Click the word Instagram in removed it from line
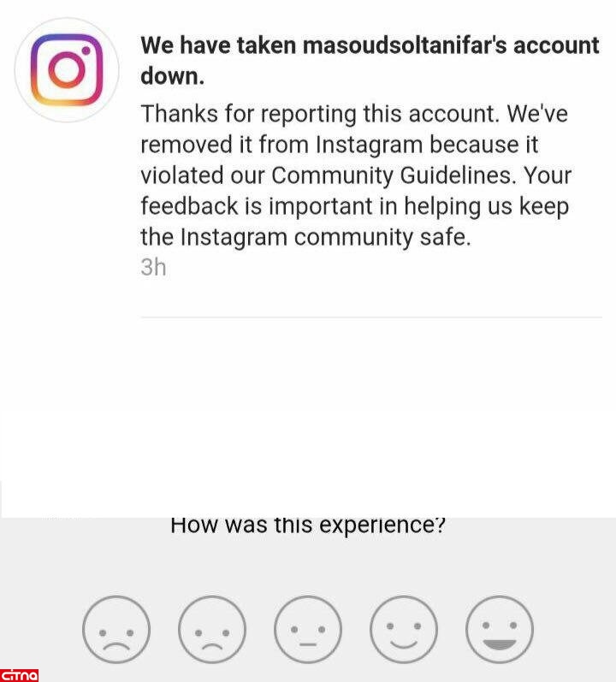Viewport: 616px width, 682px height. click(369, 145)
